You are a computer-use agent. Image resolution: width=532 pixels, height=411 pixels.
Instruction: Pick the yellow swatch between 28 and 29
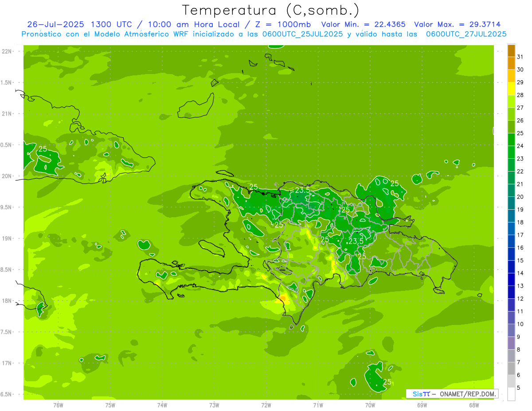[x=511, y=89]
